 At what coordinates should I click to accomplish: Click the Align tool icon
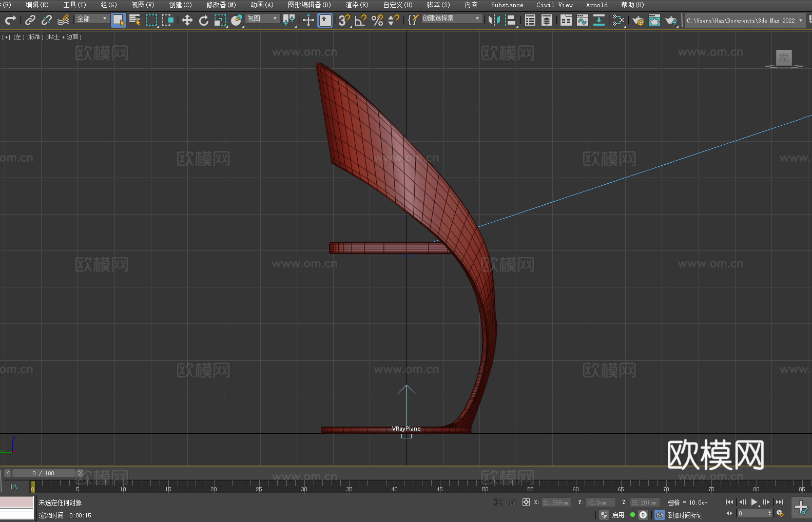coord(511,20)
